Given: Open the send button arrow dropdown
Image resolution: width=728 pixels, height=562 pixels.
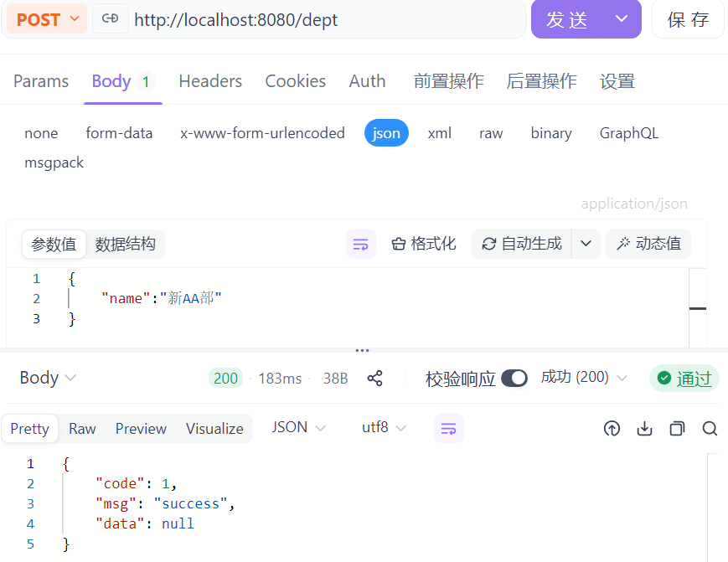Looking at the screenshot, I should (x=622, y=19).
